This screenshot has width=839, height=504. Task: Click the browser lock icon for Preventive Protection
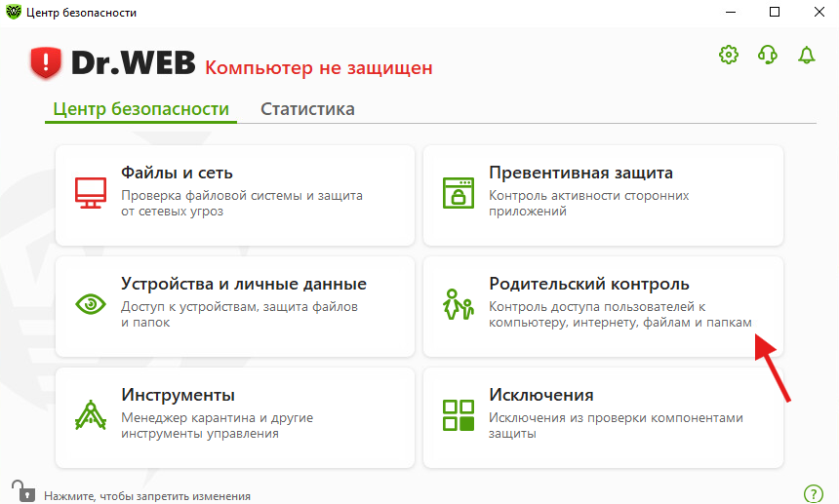pos(459,193)
